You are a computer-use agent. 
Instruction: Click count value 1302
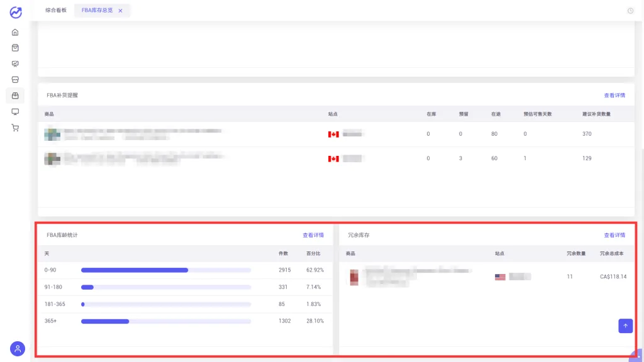coord(285,321)
